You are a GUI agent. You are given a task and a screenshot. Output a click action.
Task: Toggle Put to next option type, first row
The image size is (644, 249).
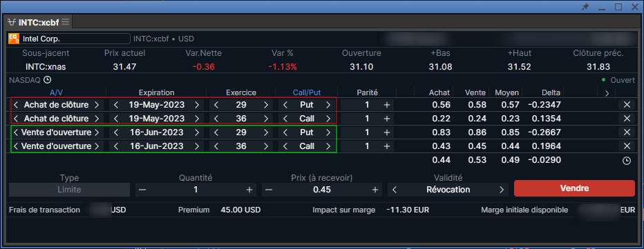(328, 105)
